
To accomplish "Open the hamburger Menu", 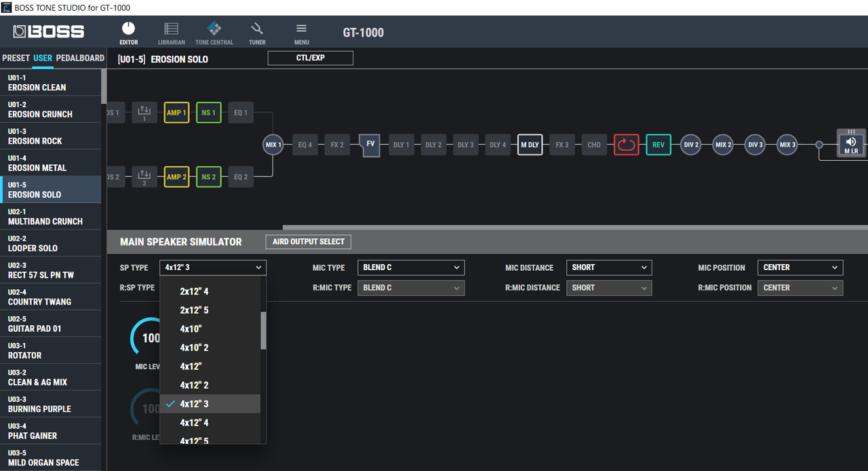I will pos(302,33).
